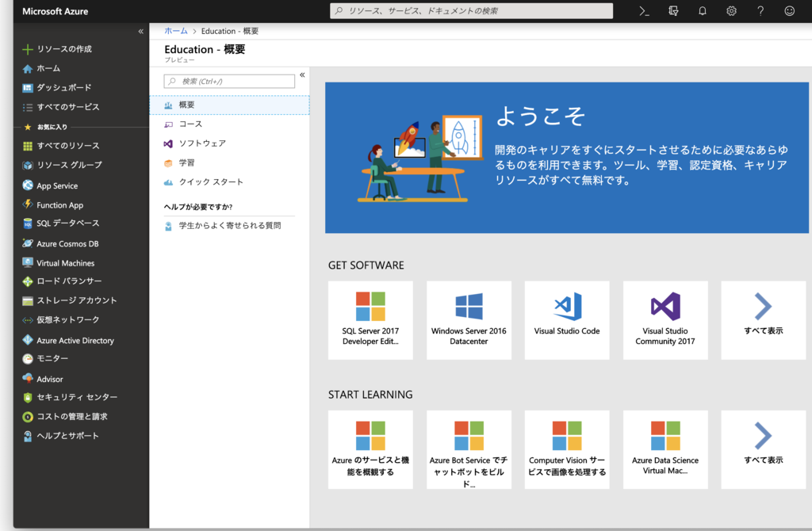812x531 pixels.
Task: Click the 仮想ネットワーク icon
Action: [x=28, y=320]
